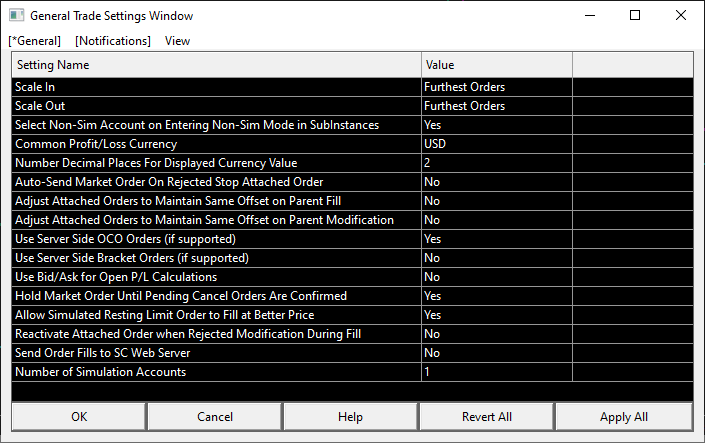
Task: Open the [Notifications] menu
Action: (113, 41)
